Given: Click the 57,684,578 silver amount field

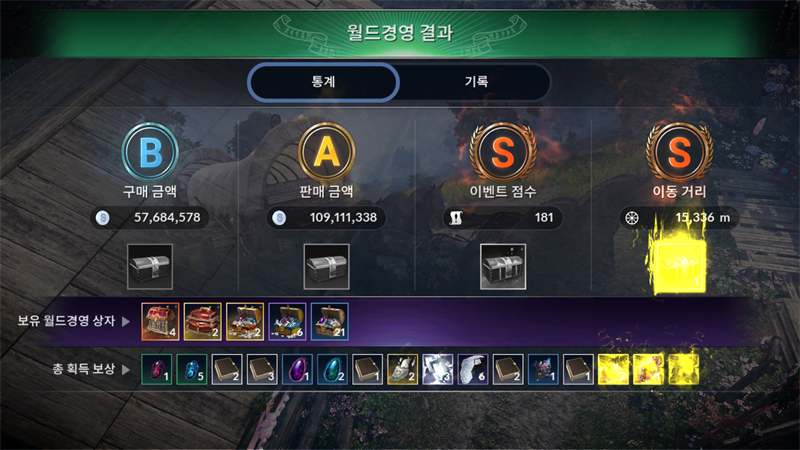Looking at the screenshot, I should tap(150, 218).
